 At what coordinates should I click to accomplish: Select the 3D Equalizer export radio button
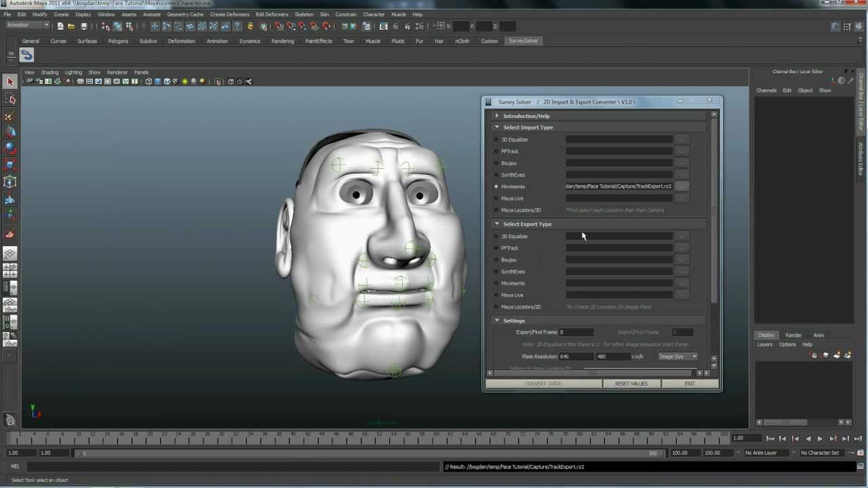[496, 237]
